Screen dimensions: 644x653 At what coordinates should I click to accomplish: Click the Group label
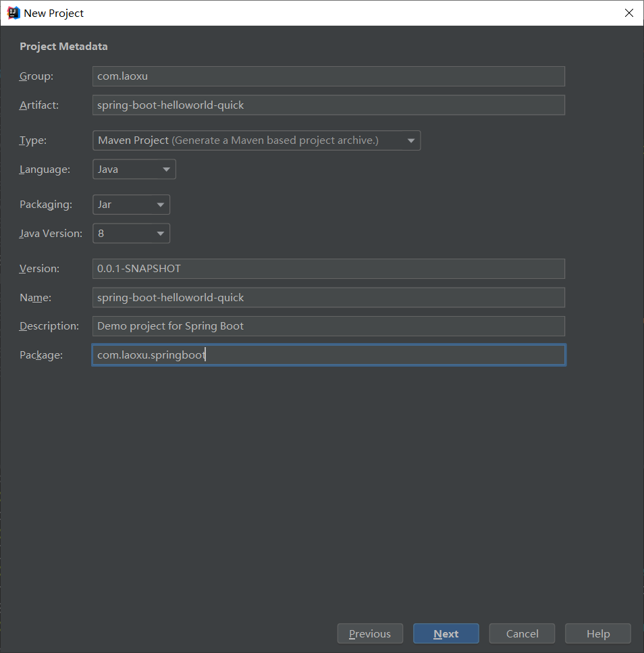click(36, 76)
